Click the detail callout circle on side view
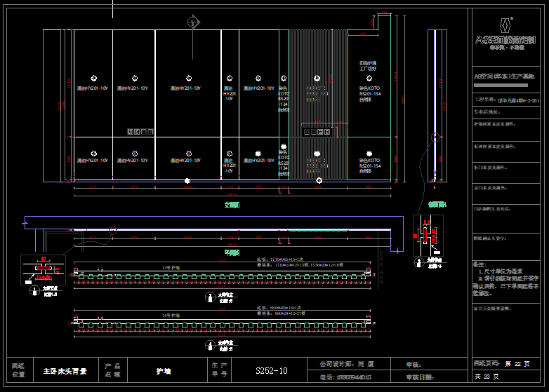 (435, 137)
